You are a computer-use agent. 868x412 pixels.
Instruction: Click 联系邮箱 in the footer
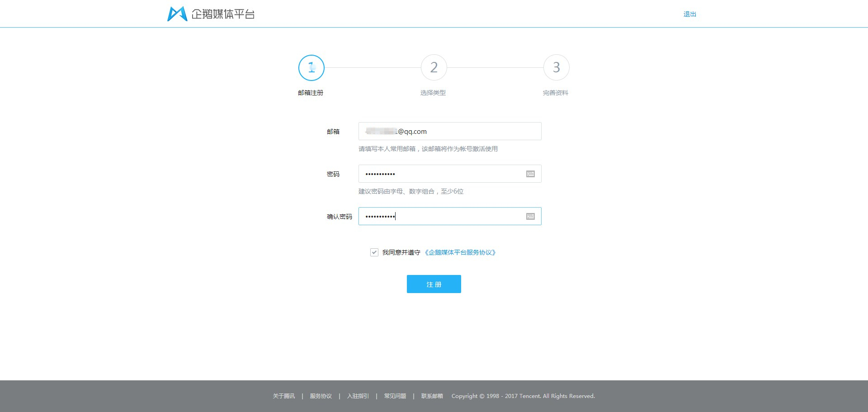[431, 396]
